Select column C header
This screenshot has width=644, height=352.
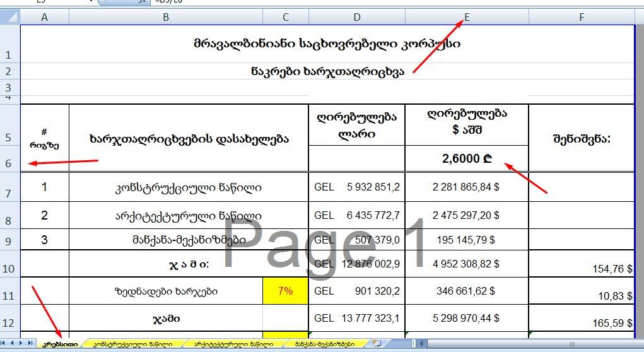pyautogui.click(x=286, y=17)
